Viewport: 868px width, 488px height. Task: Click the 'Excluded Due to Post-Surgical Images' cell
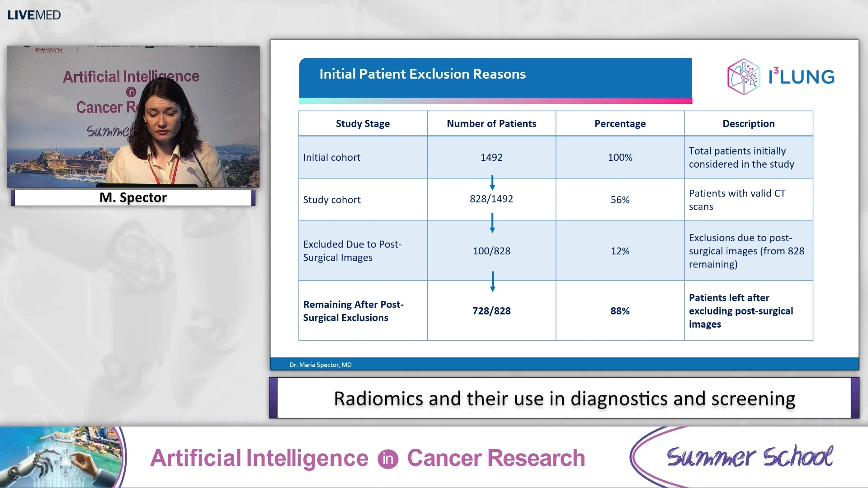(x=353, y=251)
